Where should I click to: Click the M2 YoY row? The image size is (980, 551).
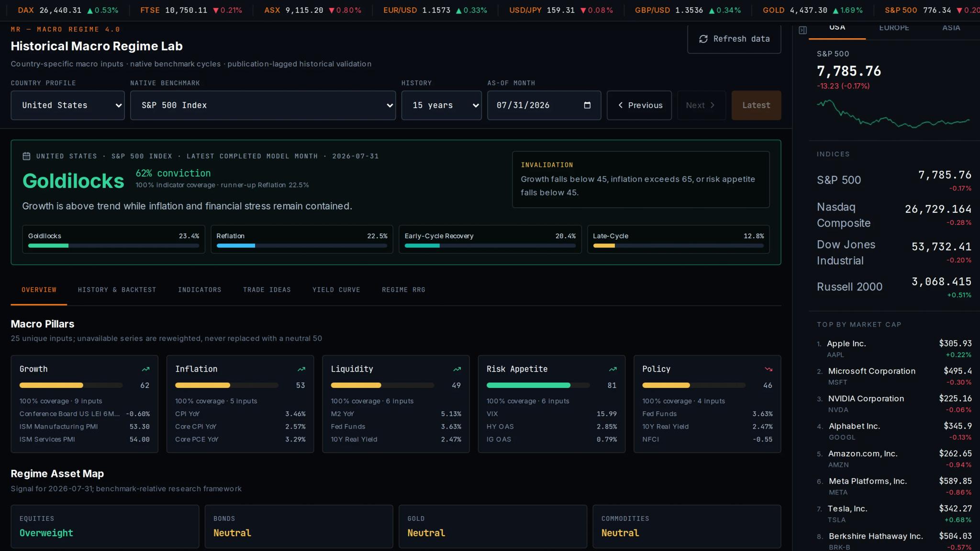pyautogui.click(x=396, y=414)
